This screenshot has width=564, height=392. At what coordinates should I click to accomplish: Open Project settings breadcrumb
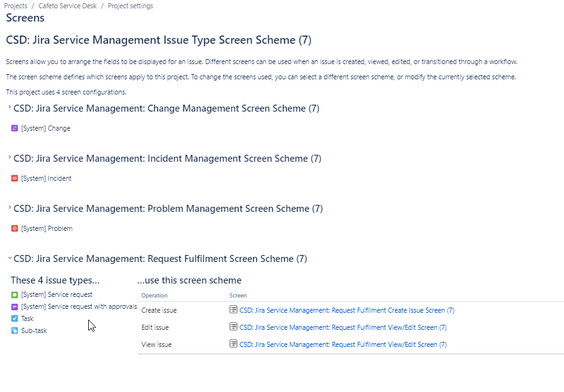(130, 6)
